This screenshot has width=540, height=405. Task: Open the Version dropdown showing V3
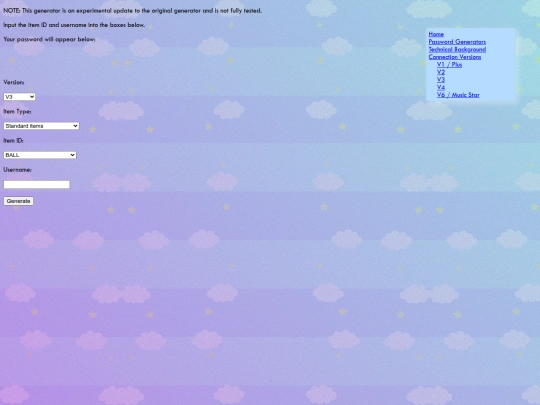click(19, 97)
